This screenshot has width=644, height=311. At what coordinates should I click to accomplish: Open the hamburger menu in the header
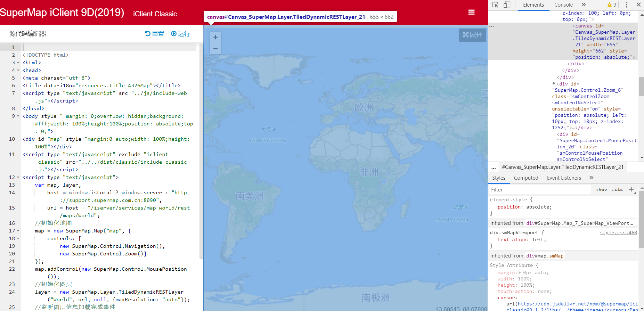point(471,12)
